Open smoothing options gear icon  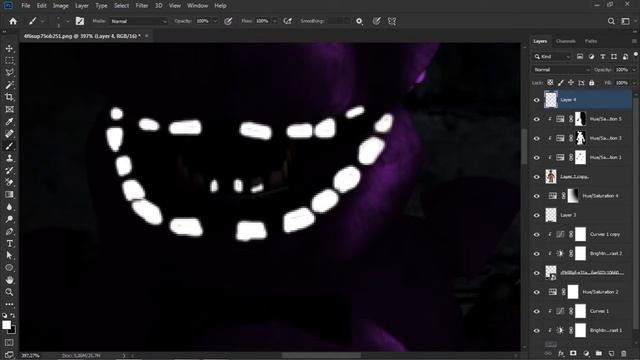359,21
